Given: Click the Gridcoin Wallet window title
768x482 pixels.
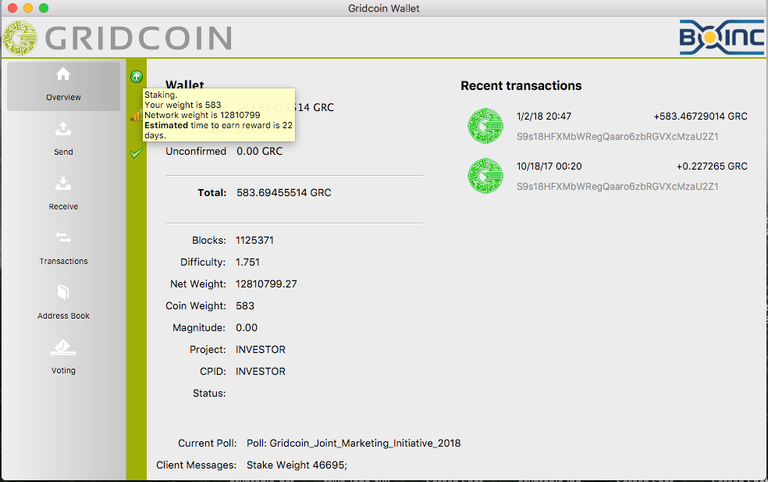Looking at the screenshot, I should coord(384,8).
